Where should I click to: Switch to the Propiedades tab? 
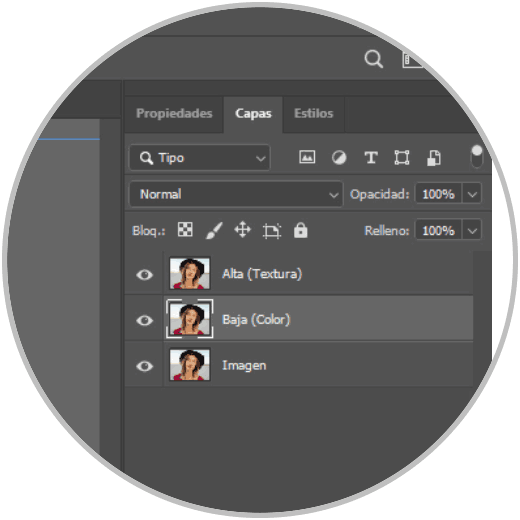(174, 113)
